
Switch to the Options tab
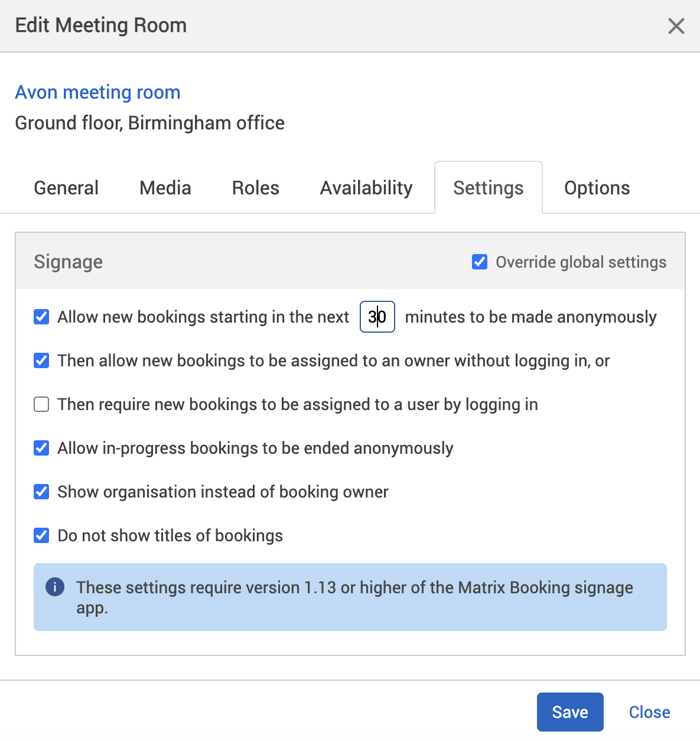597,187
